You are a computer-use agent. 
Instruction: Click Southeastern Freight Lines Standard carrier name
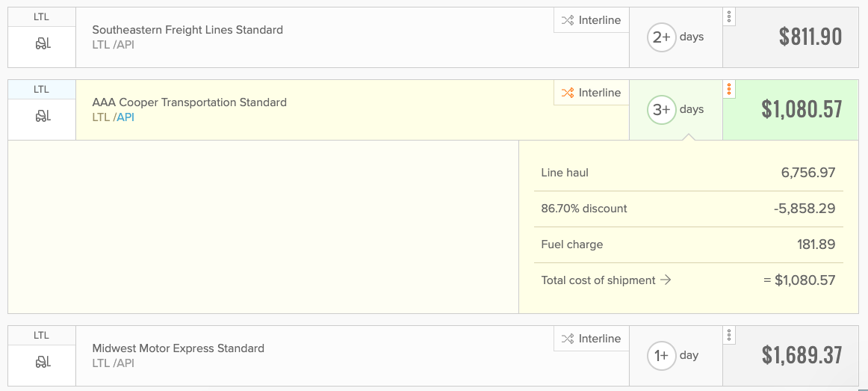tap(187, 30)
